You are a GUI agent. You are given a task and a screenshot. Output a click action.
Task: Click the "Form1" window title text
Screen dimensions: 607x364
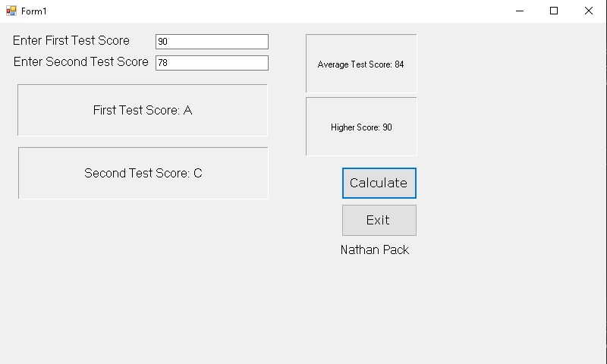pos(34,11)
